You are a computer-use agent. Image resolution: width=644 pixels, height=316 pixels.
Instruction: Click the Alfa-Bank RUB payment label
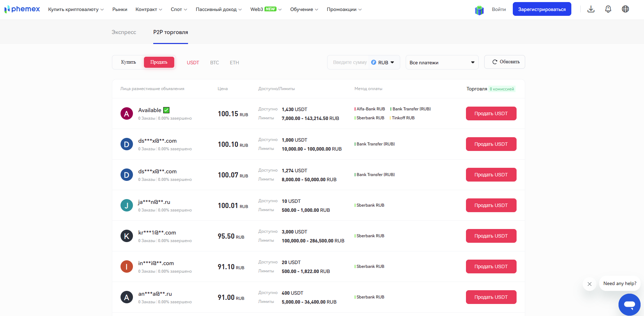[370, 109]
